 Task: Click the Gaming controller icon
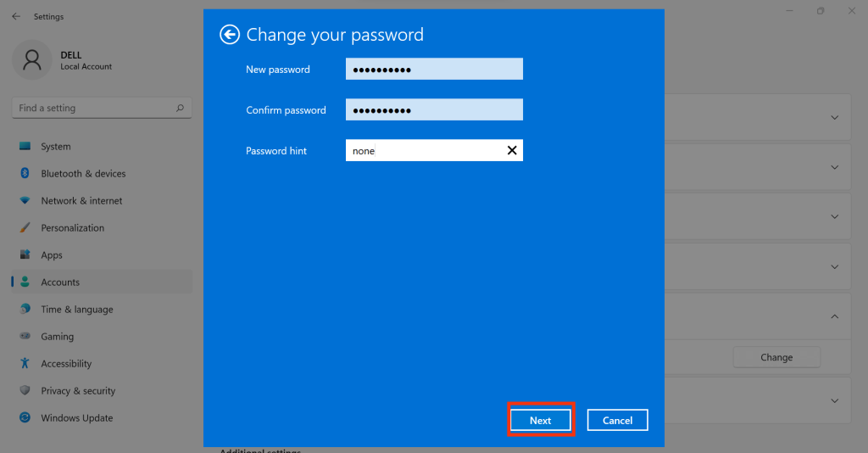[25, 336]
